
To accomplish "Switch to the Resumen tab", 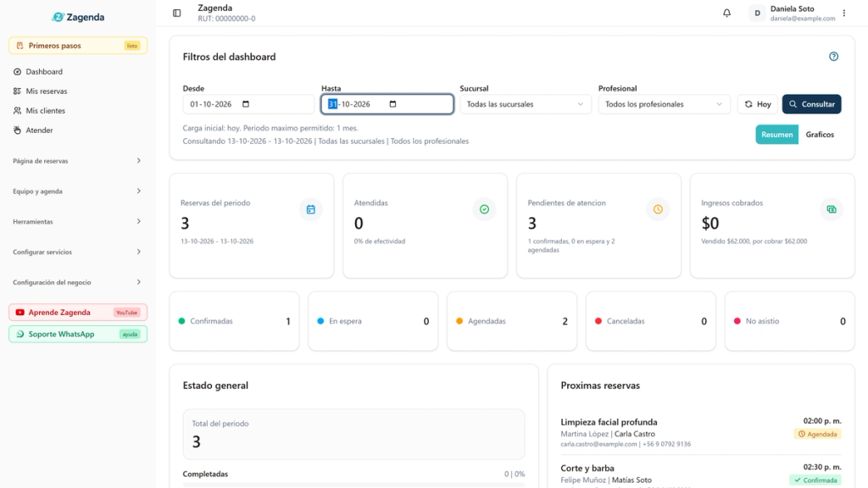I will click(x=776, y=135).
